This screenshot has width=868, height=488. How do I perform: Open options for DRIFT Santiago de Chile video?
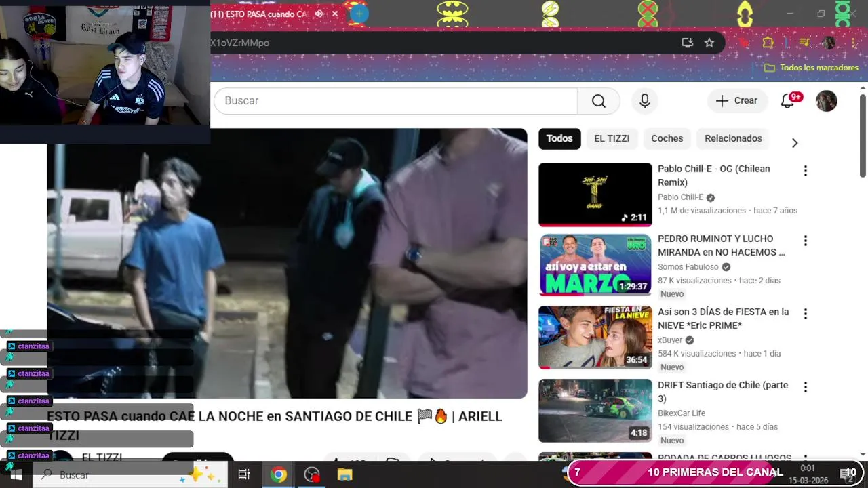click(x=806, y=387)
